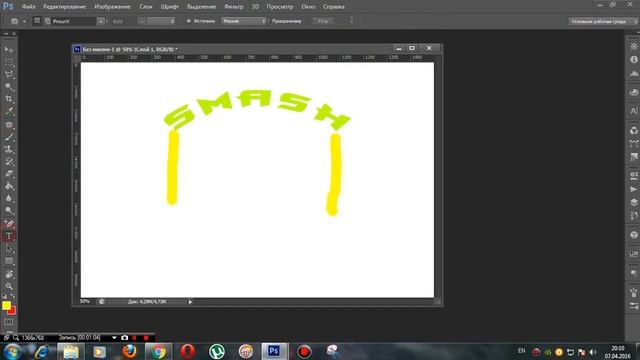Select the Paint Bucket tool

coord(9,187)
